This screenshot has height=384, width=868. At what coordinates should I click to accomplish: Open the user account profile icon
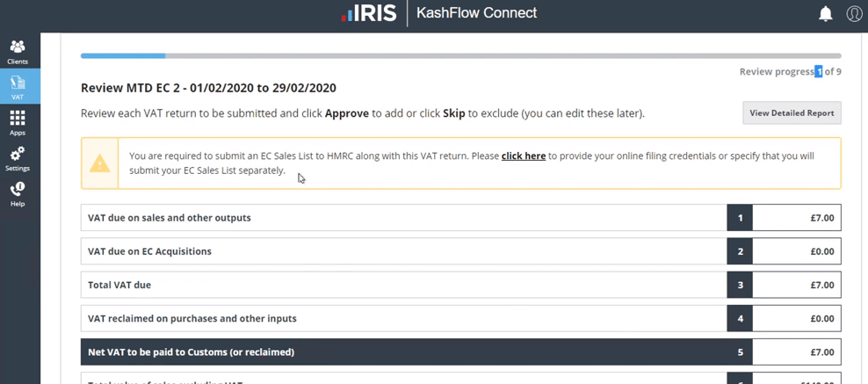(854, 13)
